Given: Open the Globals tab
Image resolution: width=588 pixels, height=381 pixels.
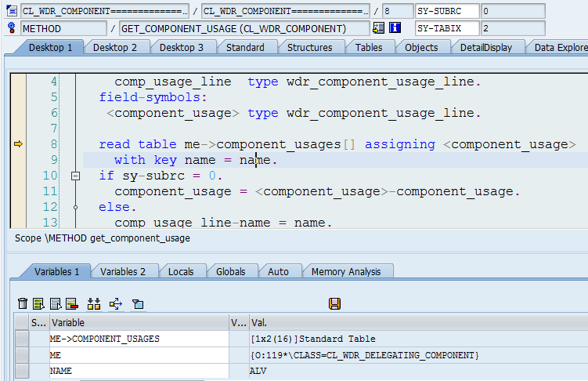Looking at the screenshot, I should point(230,272).
